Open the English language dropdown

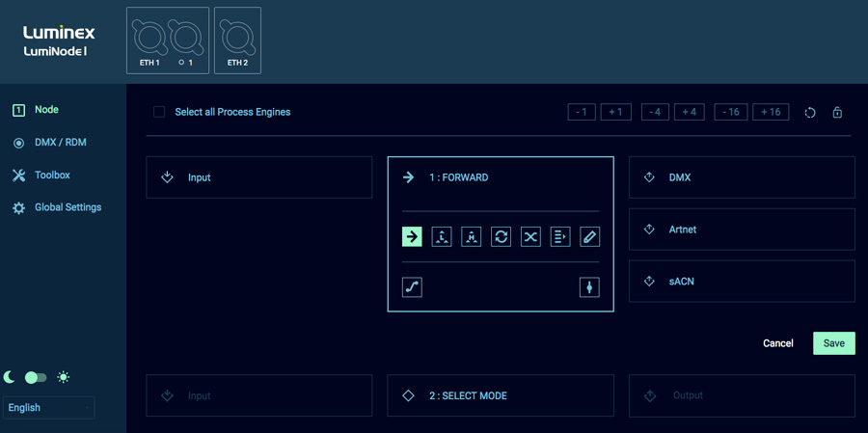coord(48,408)
